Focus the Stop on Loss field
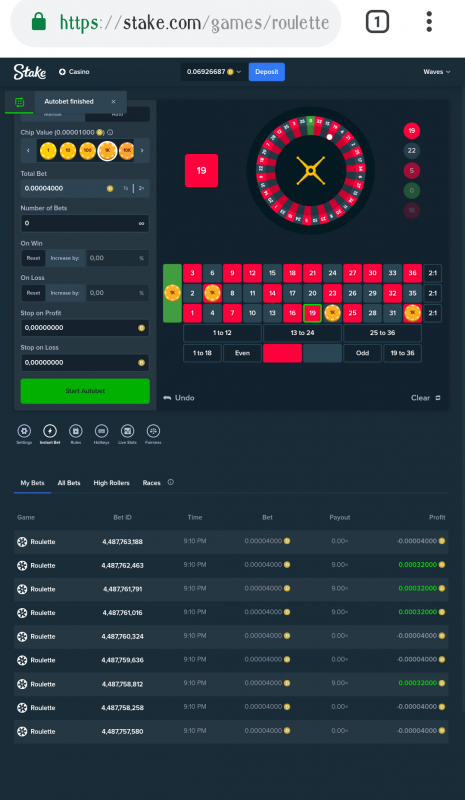The height and width of the screenshot is (800, 465). 85,362
